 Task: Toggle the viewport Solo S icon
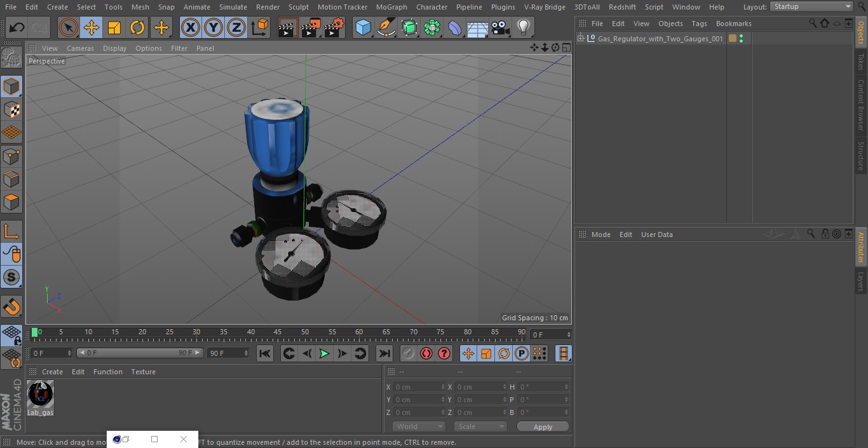(11, 278)
